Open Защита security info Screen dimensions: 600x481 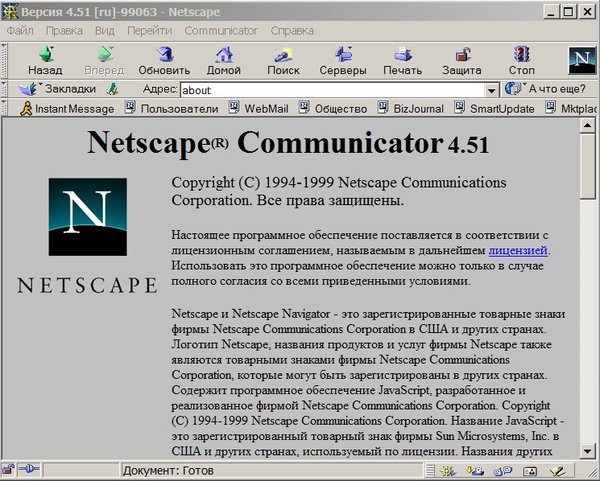462,60
